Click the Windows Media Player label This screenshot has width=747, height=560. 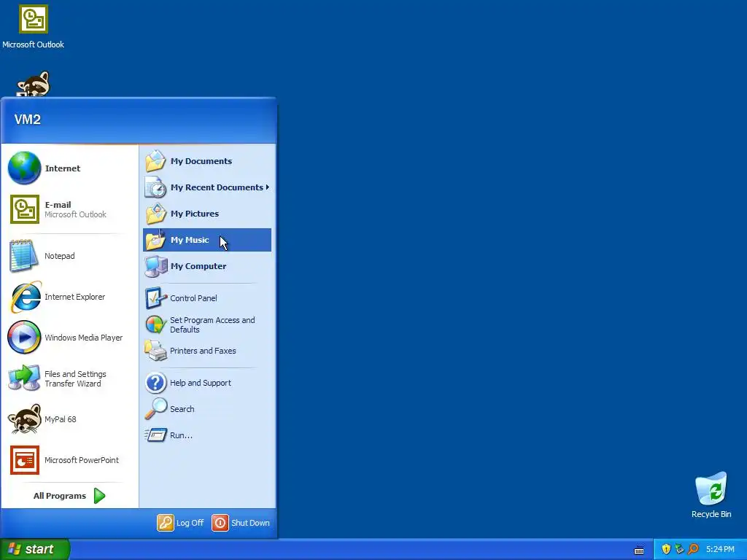pyautogui.click(x=83, y=338)
